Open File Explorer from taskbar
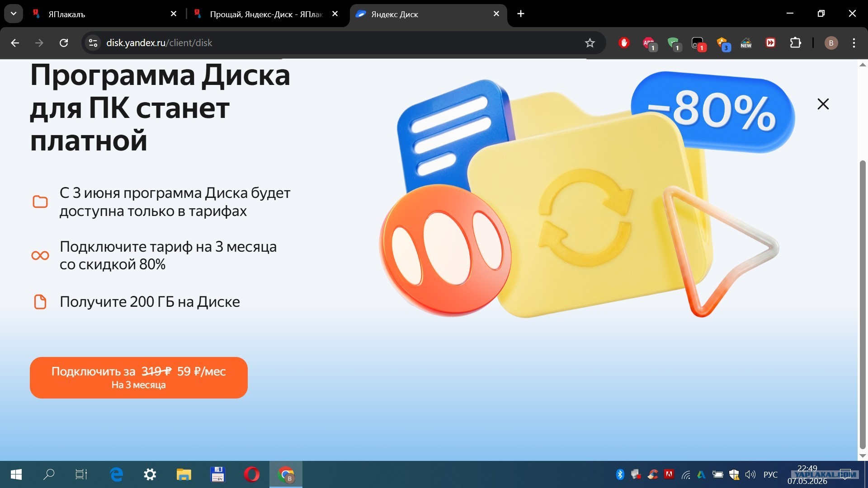 [x=184, y=474]
